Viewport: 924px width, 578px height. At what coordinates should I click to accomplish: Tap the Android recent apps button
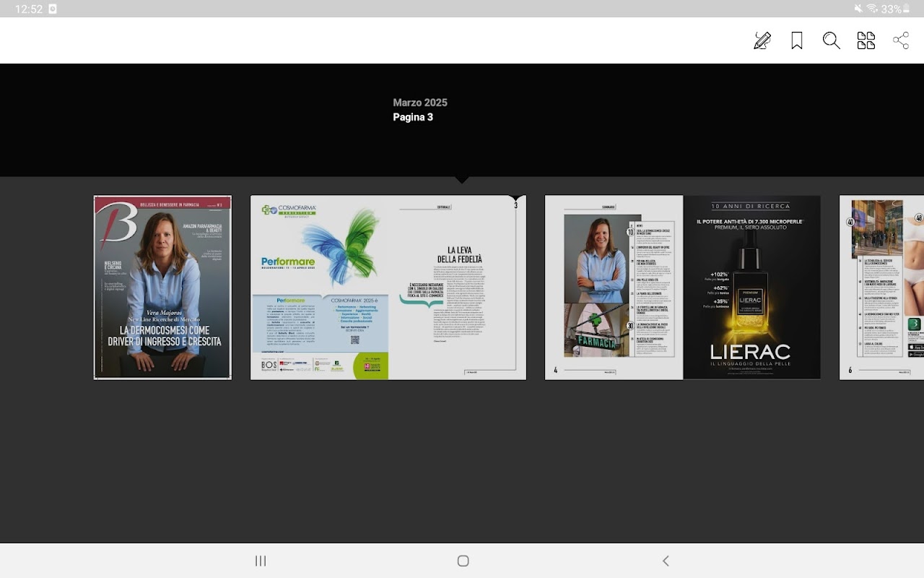(261, 561)
